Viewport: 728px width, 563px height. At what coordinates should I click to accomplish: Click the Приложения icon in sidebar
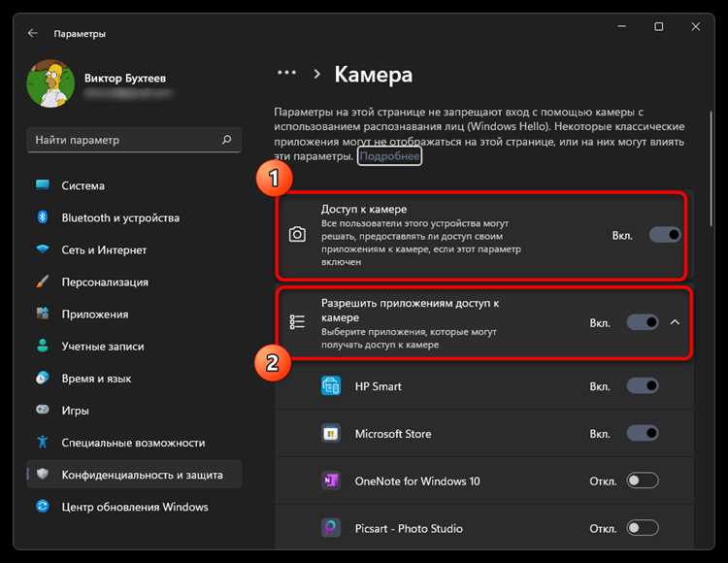pos(43,314)
